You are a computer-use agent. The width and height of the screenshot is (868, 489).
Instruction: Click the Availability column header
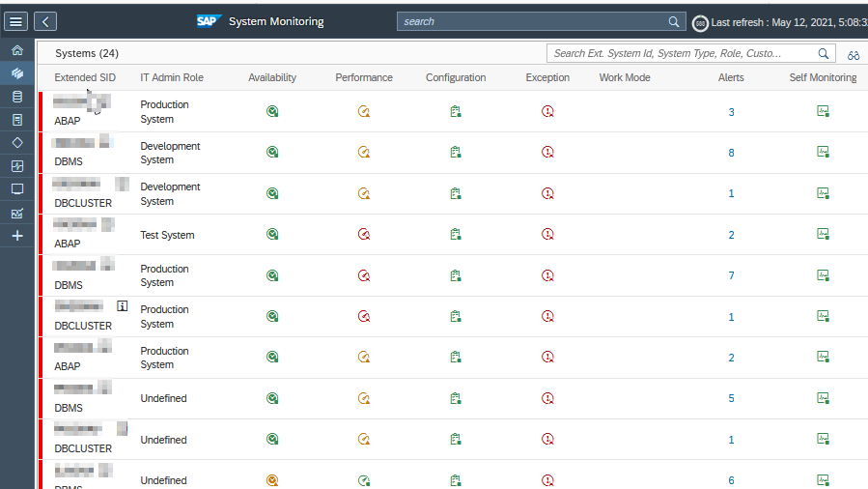[272, 77]
